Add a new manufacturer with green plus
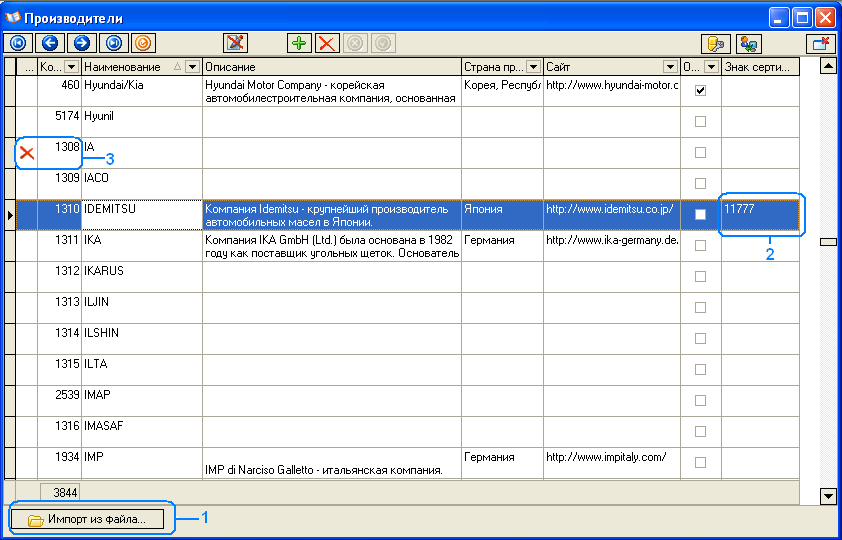Screen dimensions: 842x540 (299, 43)
